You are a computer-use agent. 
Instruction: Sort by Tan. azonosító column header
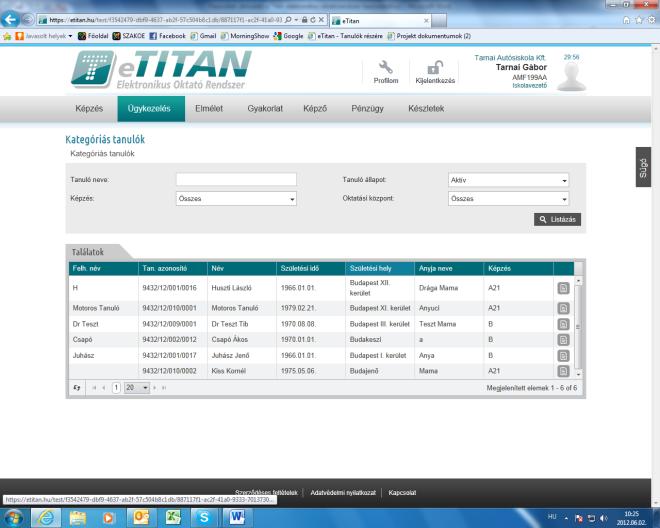173,268
